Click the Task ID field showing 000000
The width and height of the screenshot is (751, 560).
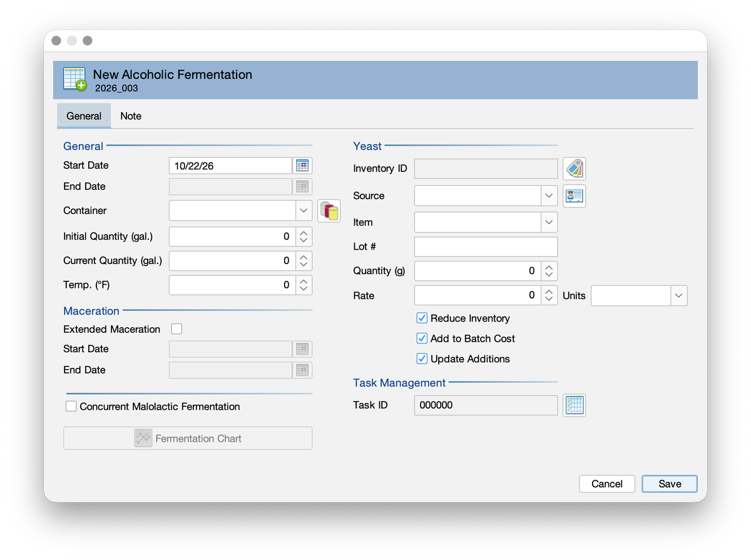click(x=486, y=405)
